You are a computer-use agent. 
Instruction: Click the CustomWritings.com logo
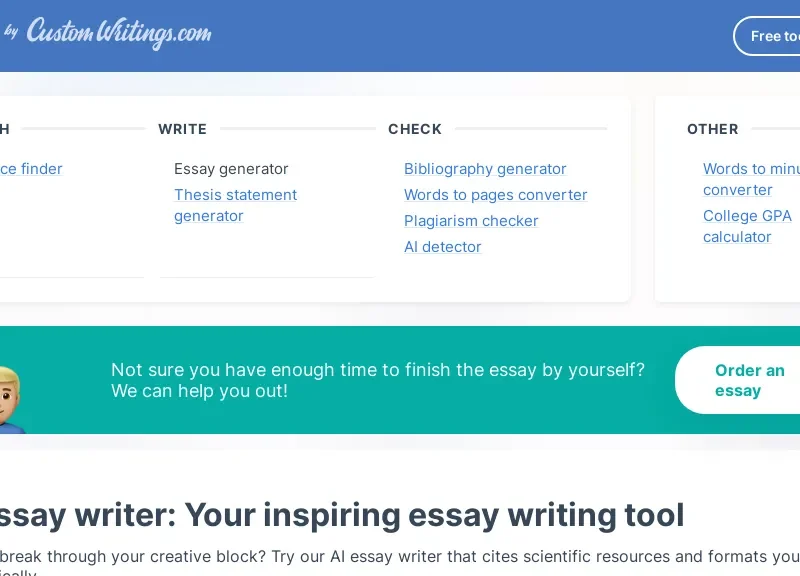(x=117, y=33)
